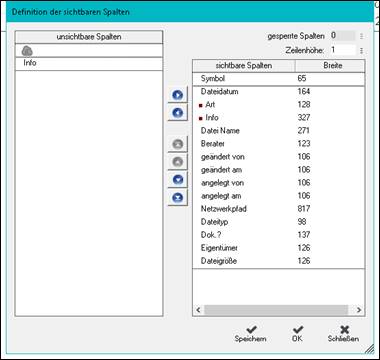Select Info in unsichtbare Spalten list
This screenshot has width=380, height=360.
[89, 63]
